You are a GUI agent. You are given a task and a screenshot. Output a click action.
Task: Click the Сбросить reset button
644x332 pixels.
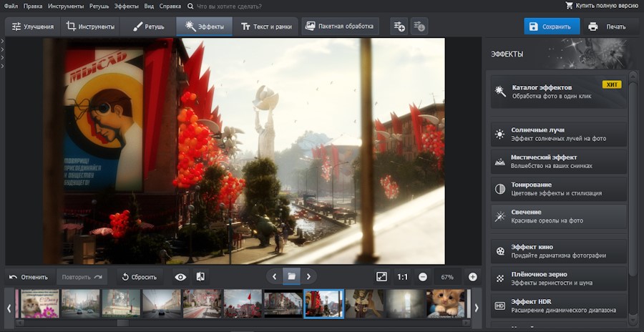137,277
